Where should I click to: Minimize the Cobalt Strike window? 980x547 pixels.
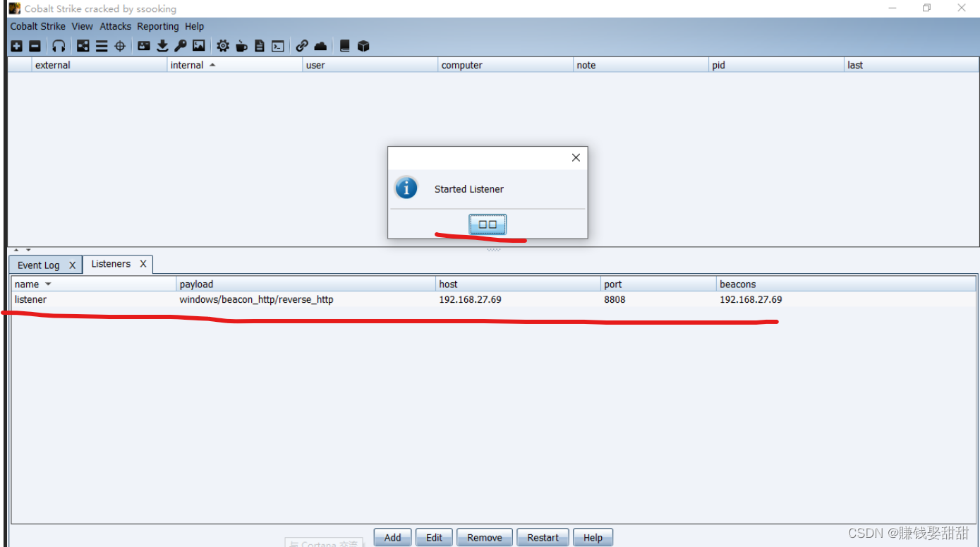pos(893,8)
